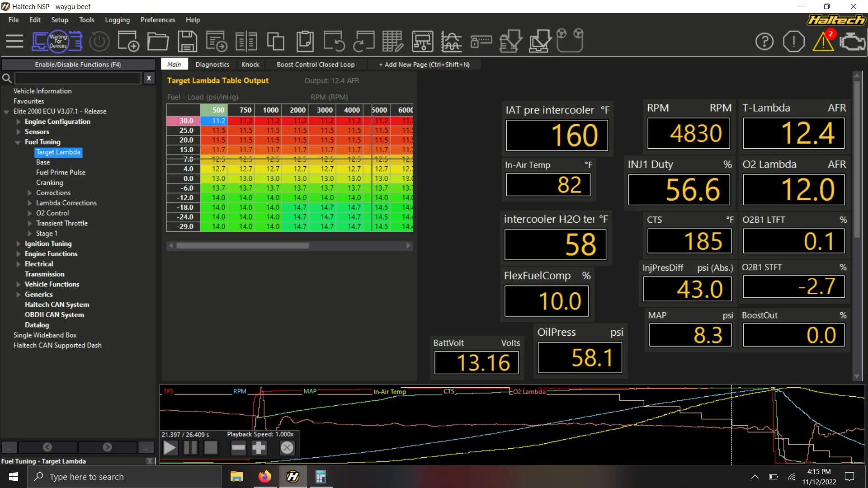Collapse the Fuel Tuning tree node
Viewport: 868px width, 488px height.
18,142
